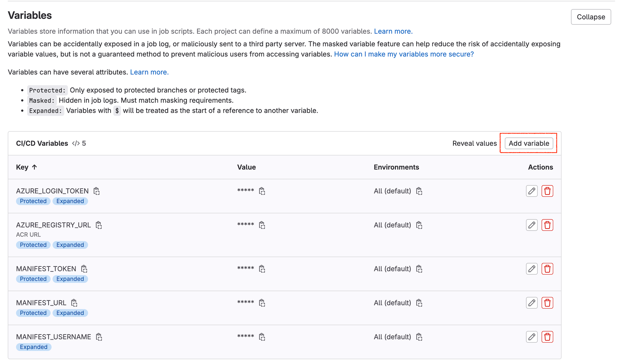This screenshot has height=364, width=618.
Task: Click the Expanded badge on MANIFEST_USERNAME
Action: [x=34, y=347]
